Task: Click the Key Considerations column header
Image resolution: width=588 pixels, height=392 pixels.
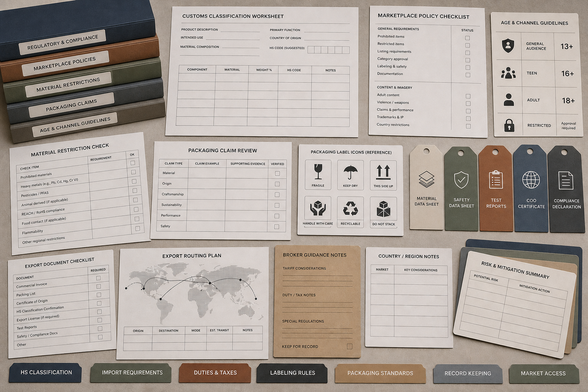Action: (421, 270)
